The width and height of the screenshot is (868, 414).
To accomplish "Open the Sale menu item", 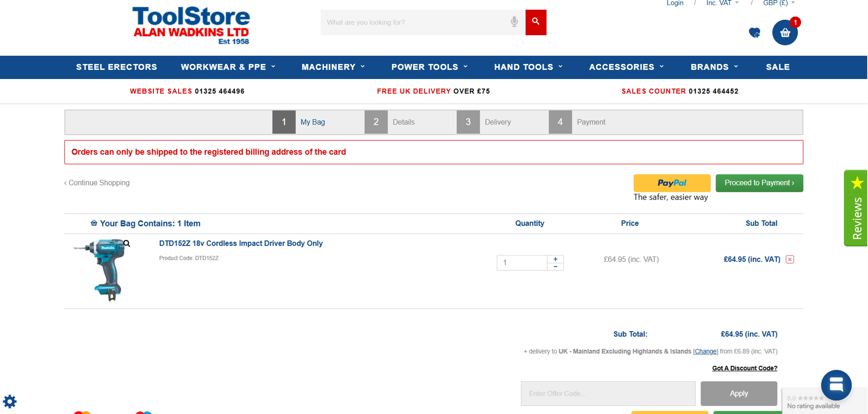I will pos(778,67).
